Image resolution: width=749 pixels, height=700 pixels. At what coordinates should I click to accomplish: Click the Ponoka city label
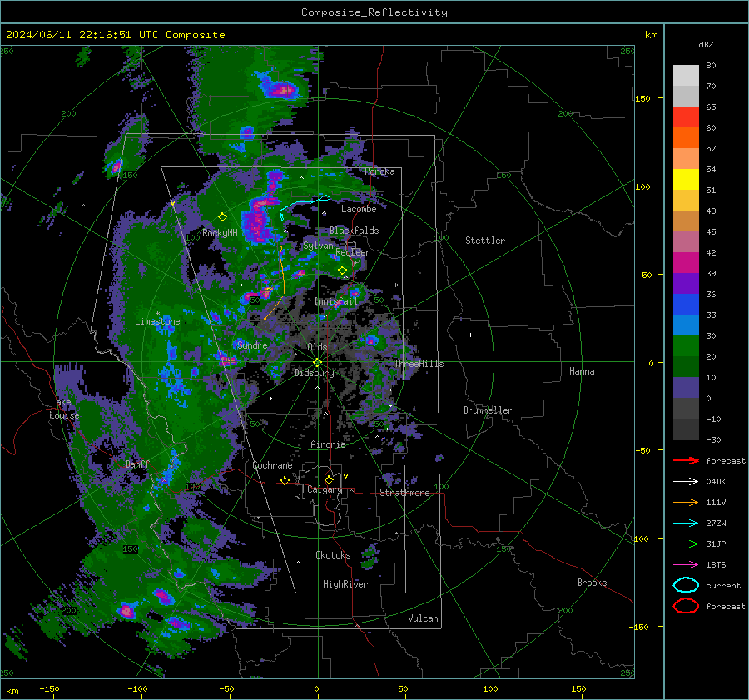coord(379,171)
